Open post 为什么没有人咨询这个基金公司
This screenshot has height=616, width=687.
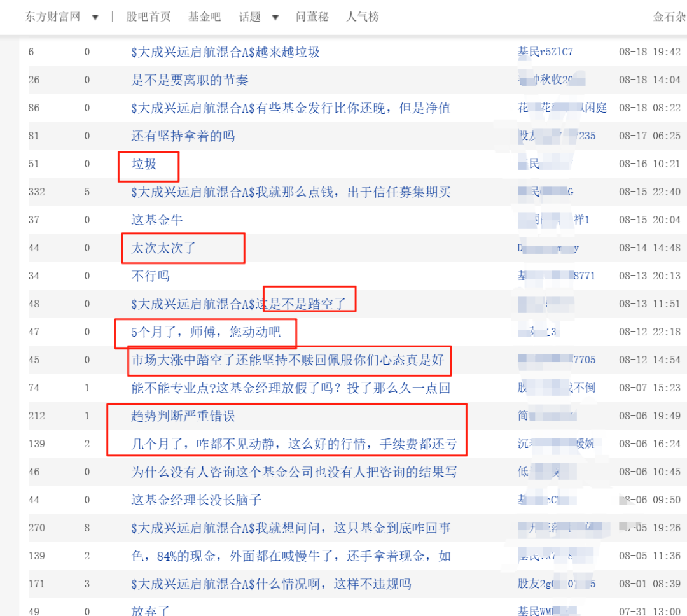pyautogui.click(x=294, y=472)
